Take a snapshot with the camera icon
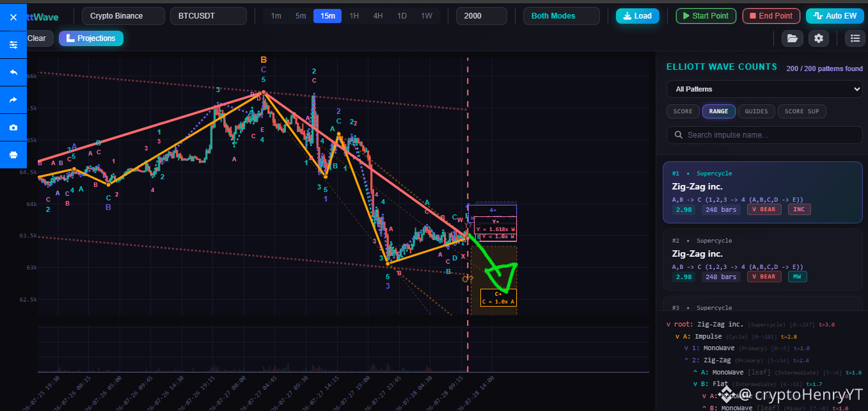Image resolution: width=868 pixels, height=411 pixels. click(13, 127)
